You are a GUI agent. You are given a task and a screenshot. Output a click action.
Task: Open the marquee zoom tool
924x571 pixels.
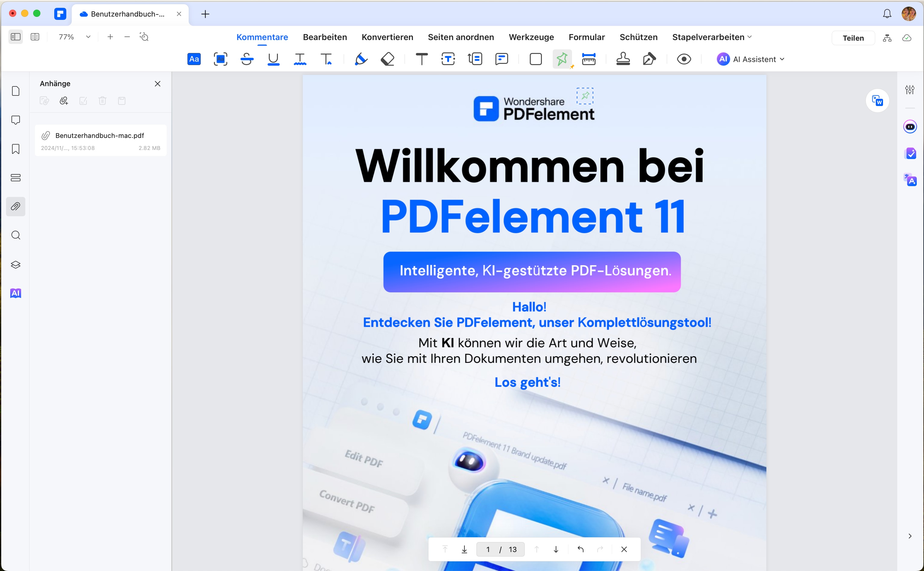pyautogui.click(x=144, y=37)
